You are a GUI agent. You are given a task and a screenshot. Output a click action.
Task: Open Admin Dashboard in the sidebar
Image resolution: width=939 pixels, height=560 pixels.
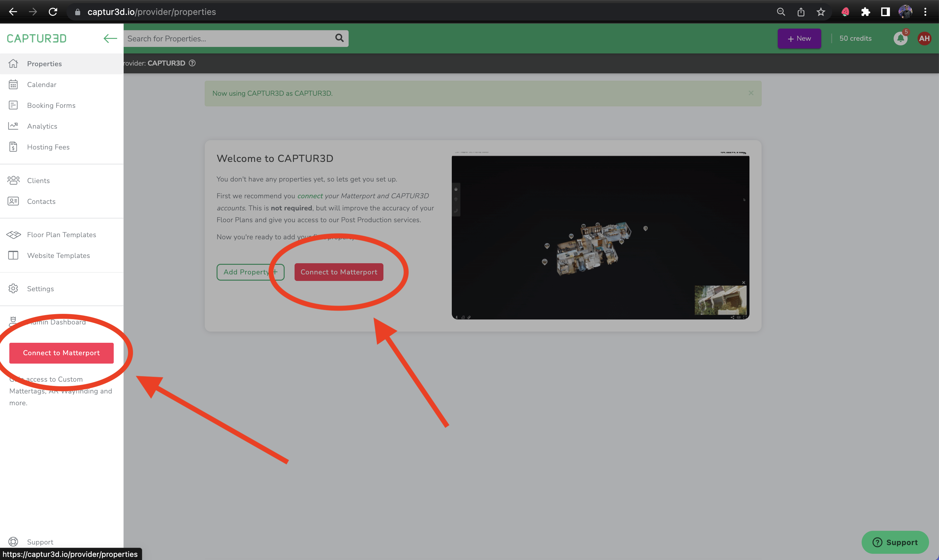62,322
